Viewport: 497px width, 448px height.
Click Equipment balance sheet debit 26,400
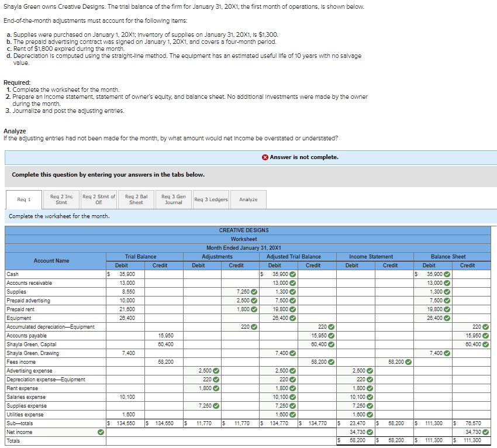click(433, 318)
